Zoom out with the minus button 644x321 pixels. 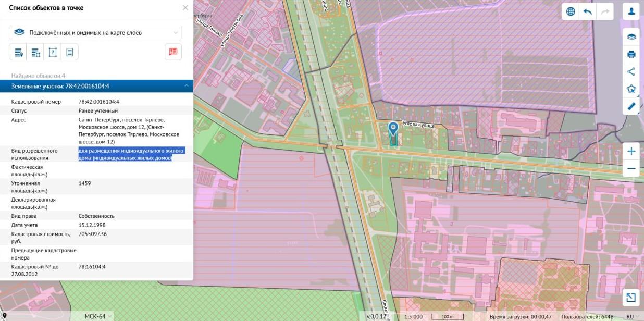point(631,168)
